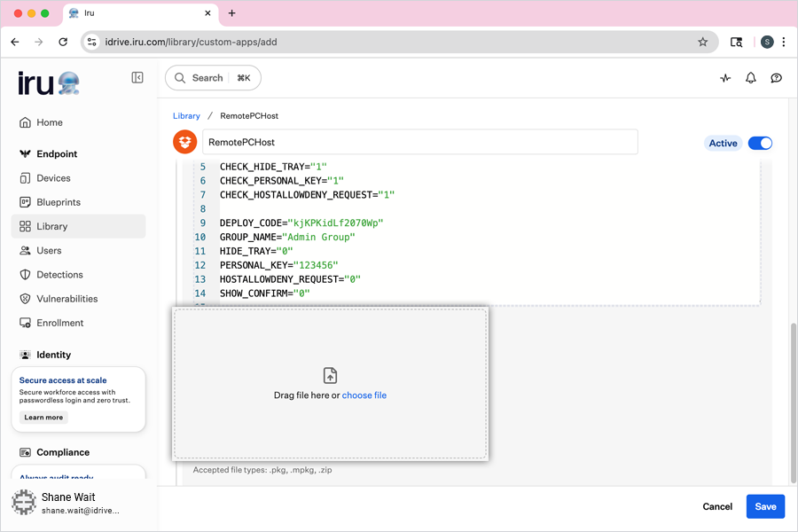This screenshot has height=532, width=798.
Task: Click the choose file link
Action: click(x=364, y=395)
